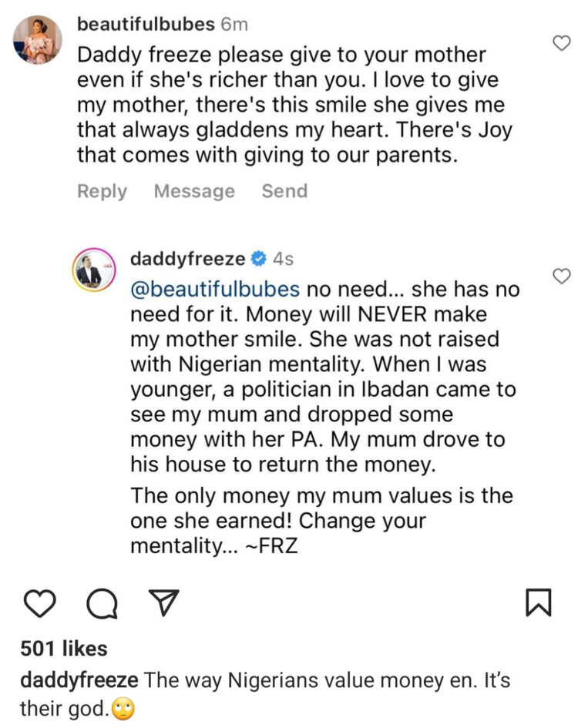The image size is (578, 728).
Task: Open daddyfreeze username in the post caption
Action: 79,681
